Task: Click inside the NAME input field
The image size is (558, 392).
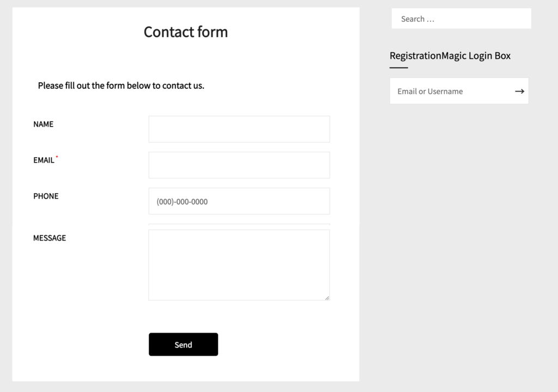Action: (x=239, y=129)
